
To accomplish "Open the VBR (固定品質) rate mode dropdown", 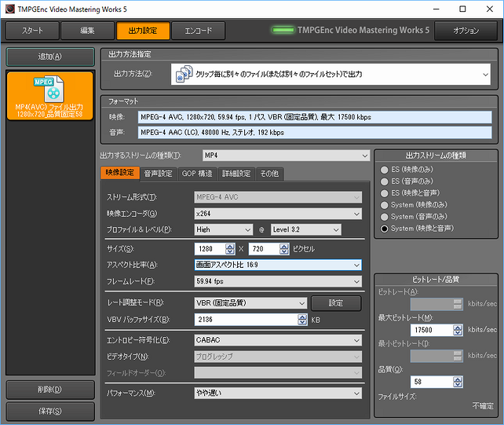I will [250, 303].
